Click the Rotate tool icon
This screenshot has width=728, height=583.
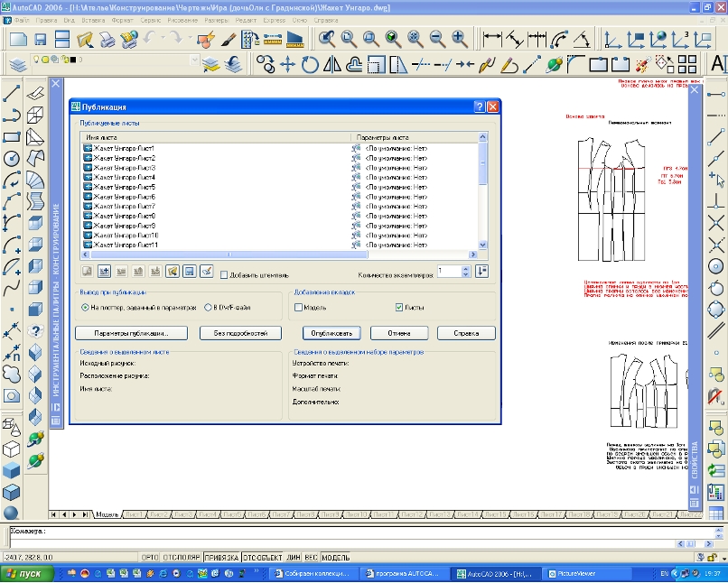pyautogui.click(x=310, y=64)
